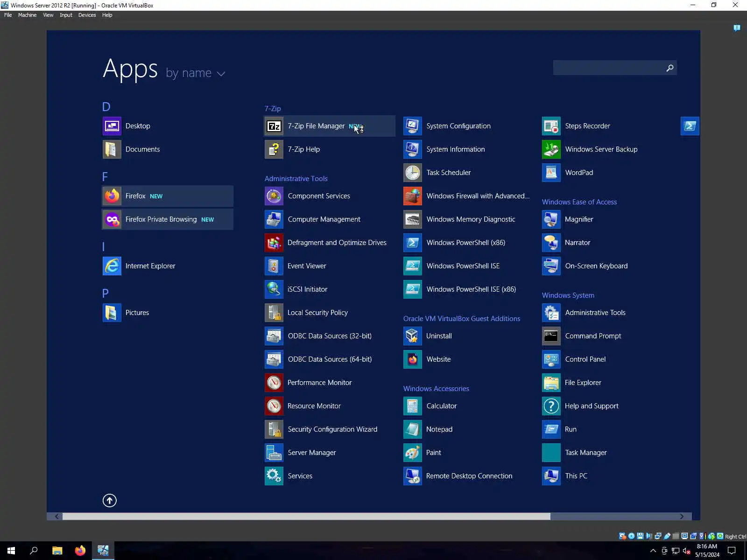Image resolution: width=747 pixels, height=560 pixels.
Task: Click the up arrow to return to Start
Action: coord(110,501)
